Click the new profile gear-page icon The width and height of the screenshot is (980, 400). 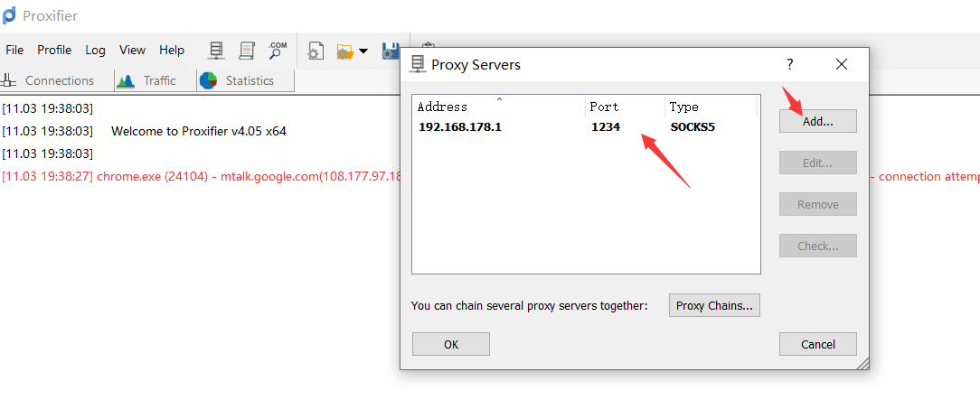(316, 51)
